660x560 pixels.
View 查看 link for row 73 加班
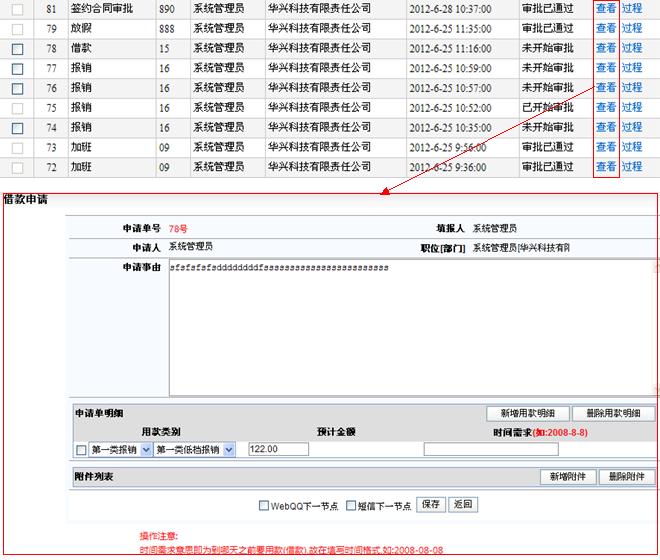tap(606, 147)
